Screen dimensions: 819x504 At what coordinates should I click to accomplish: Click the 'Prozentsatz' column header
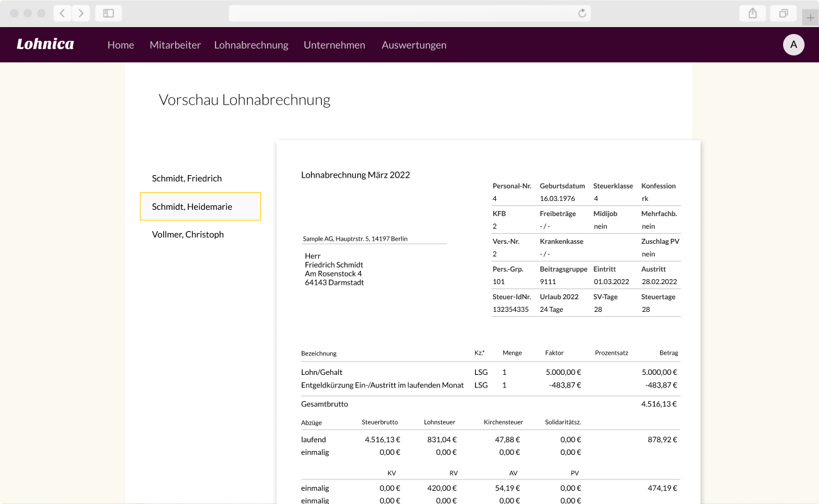click(611, 353)
